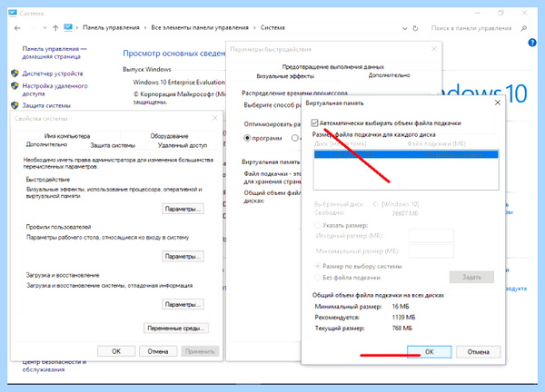545x392 pixels.
Task: Click Панель управления breadcrumb
Action: [111, 28]
